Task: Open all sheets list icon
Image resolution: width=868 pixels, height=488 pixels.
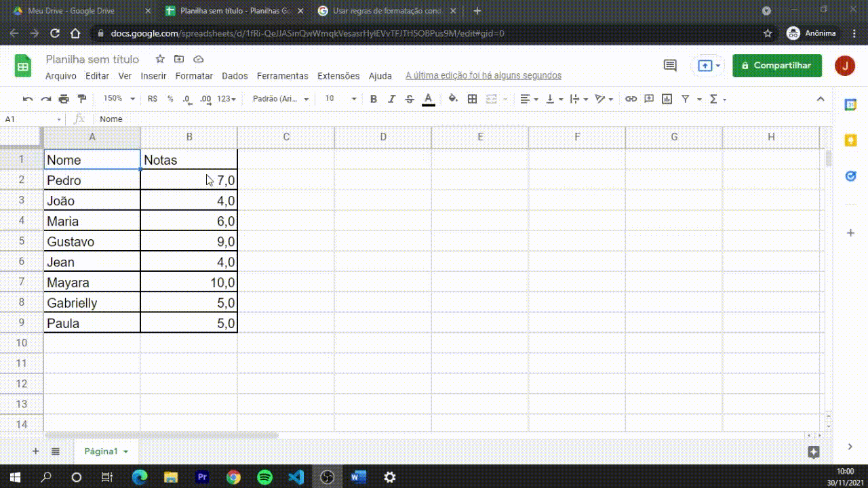Action: [56, 451]
